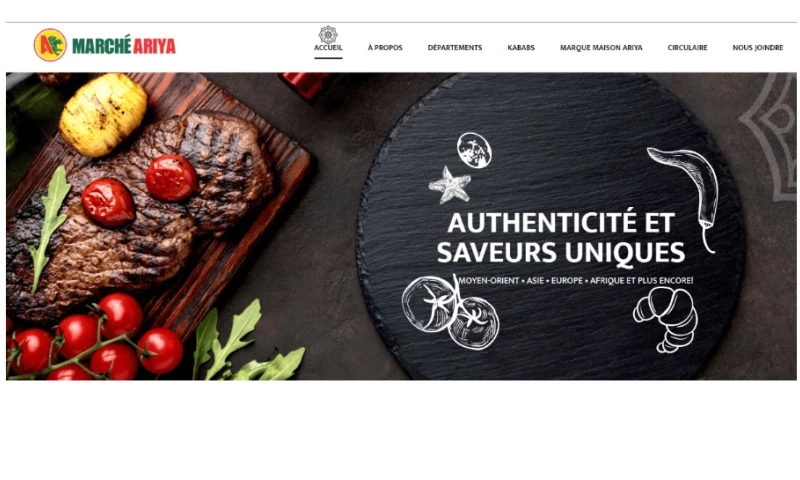Click the round fruit sketch above the star

coord(474,150)
